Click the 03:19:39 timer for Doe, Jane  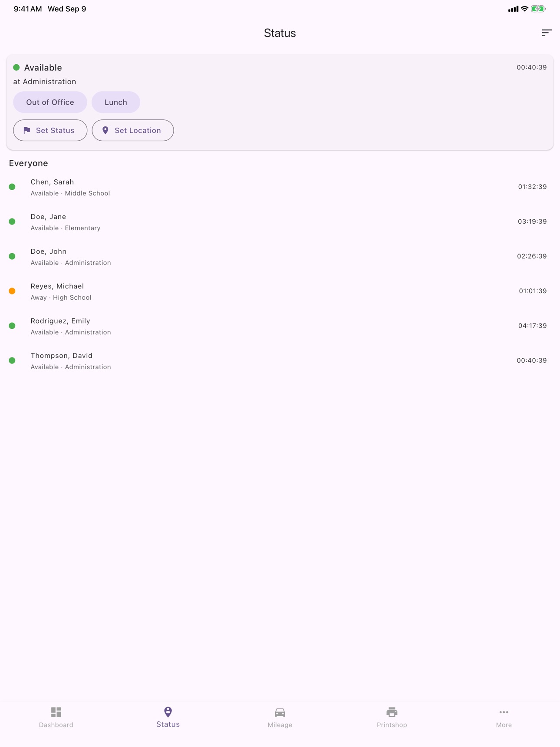(532, 221)
